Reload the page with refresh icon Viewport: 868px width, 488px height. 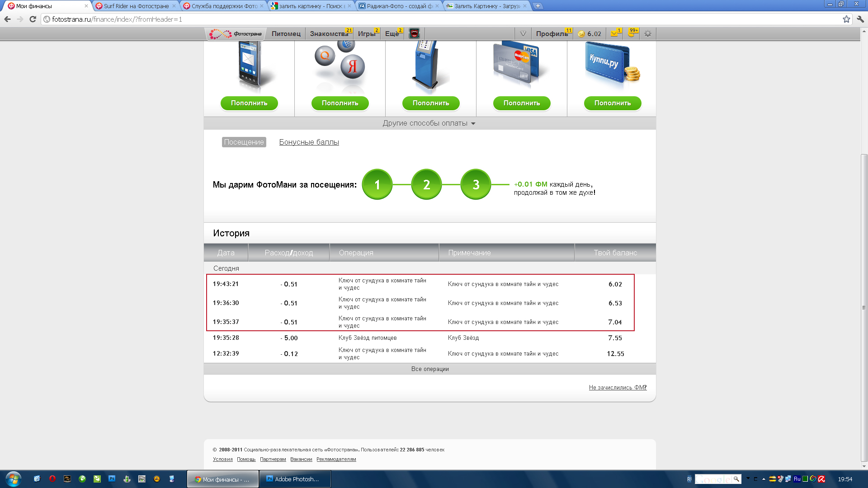pos(33,19)
